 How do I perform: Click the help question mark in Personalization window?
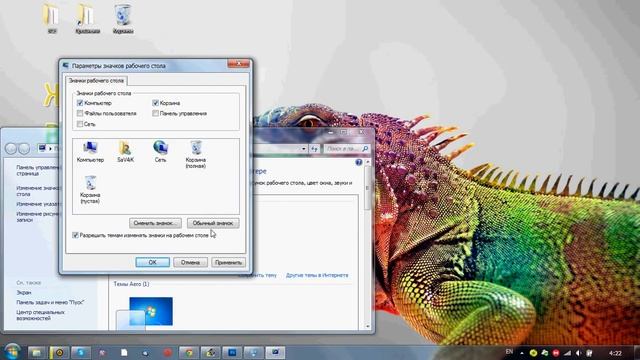coord(358,162)
